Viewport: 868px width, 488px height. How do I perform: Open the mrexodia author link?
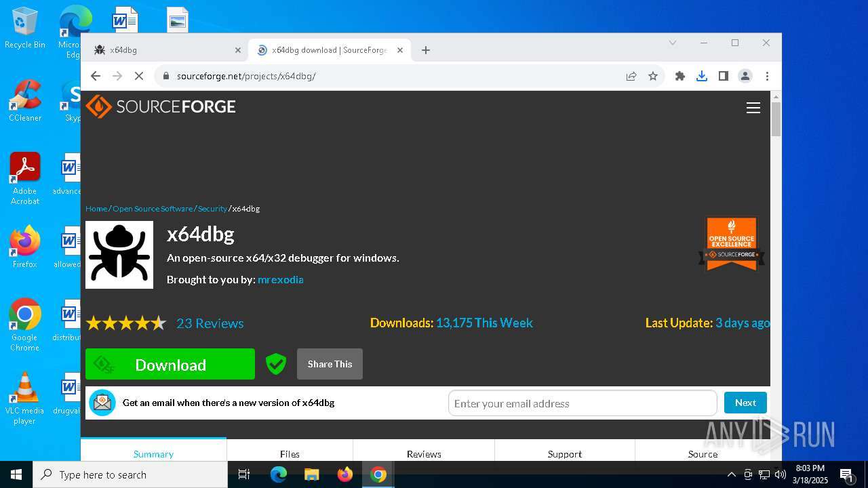[280, 279]
